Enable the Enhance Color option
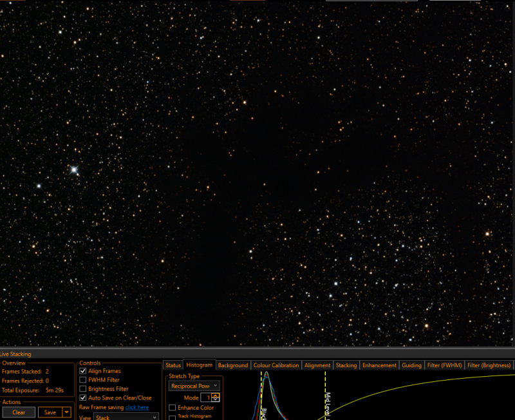Image resolution: width=515 pixels, height=420 pixels. tap(172, 408)
